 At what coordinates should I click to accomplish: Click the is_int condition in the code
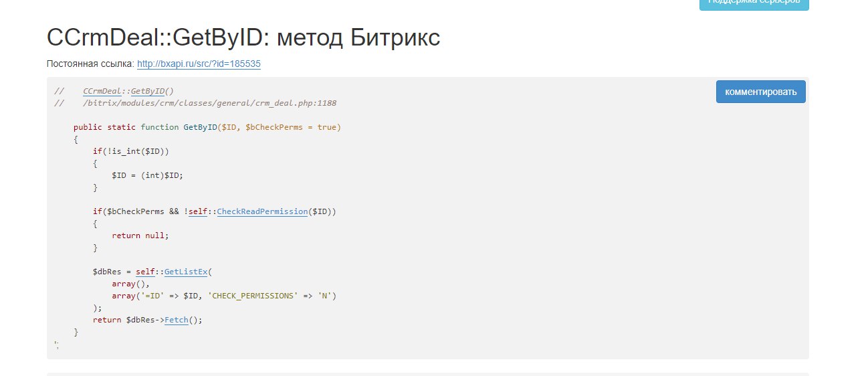point(131,151)
